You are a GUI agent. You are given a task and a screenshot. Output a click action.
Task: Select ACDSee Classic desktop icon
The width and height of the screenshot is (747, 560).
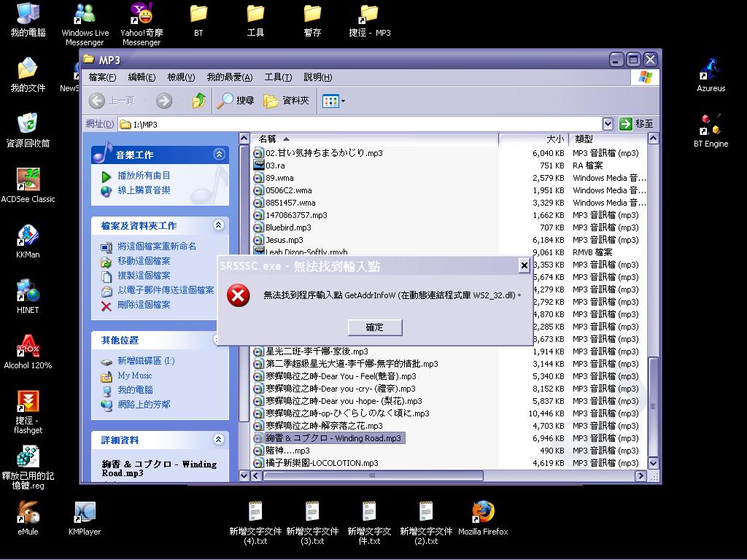[x=28, y=186]
